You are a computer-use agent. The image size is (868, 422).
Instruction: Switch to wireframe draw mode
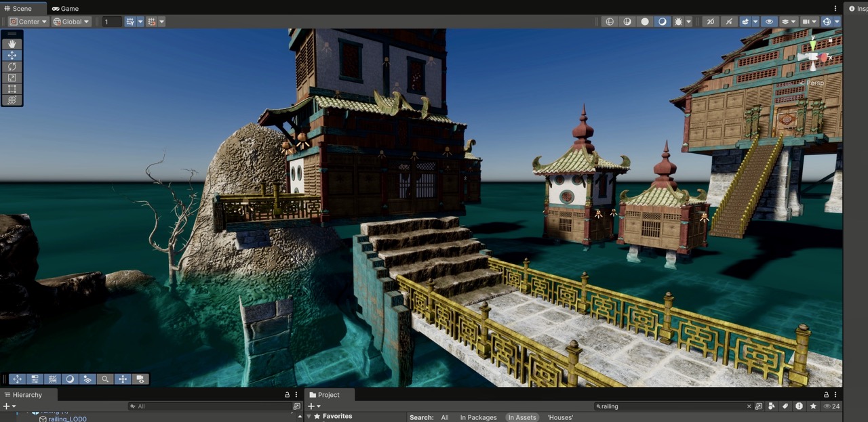click(x=610, y=22)
